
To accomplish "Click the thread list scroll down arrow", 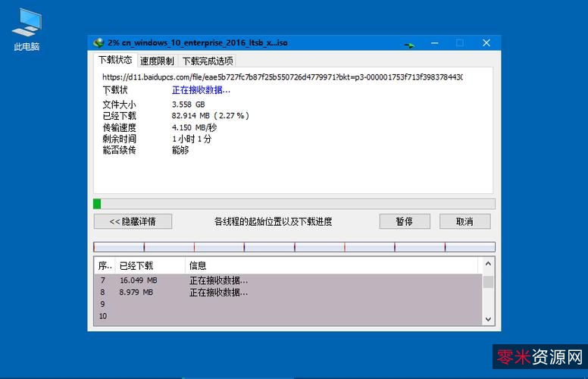I will coord(488,319).
